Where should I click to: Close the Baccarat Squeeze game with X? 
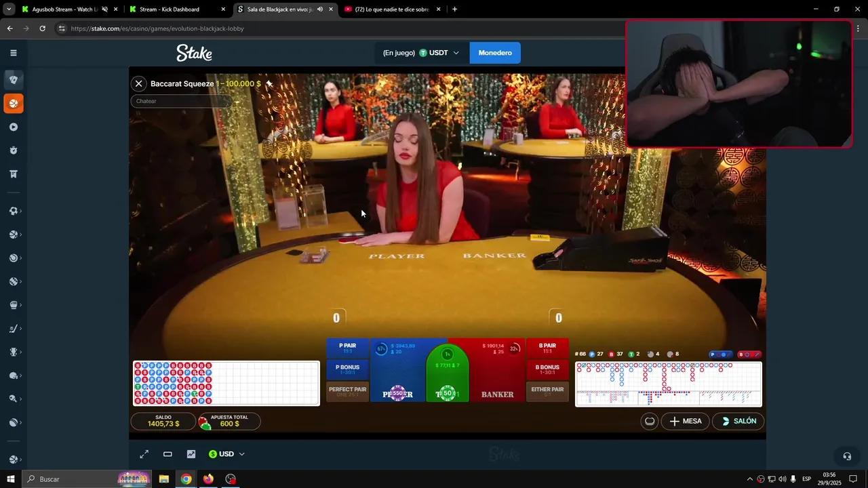(138, 84)
